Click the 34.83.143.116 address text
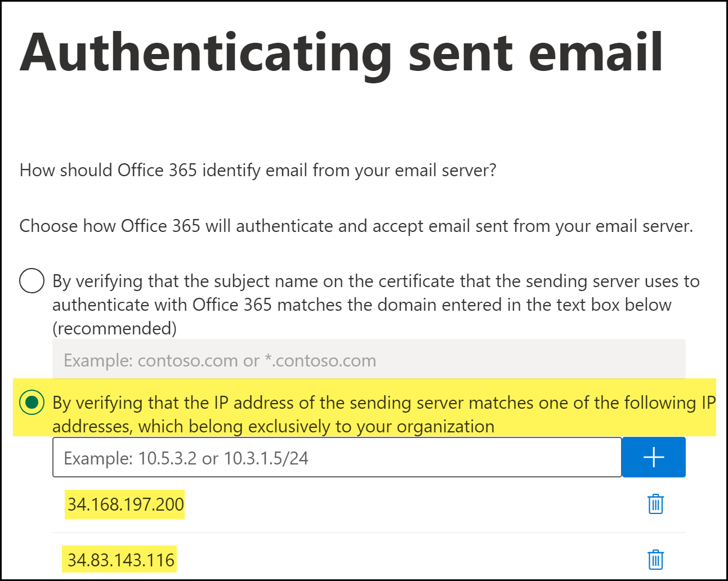Screen dimensions: 728x581 tap(121, 560)
